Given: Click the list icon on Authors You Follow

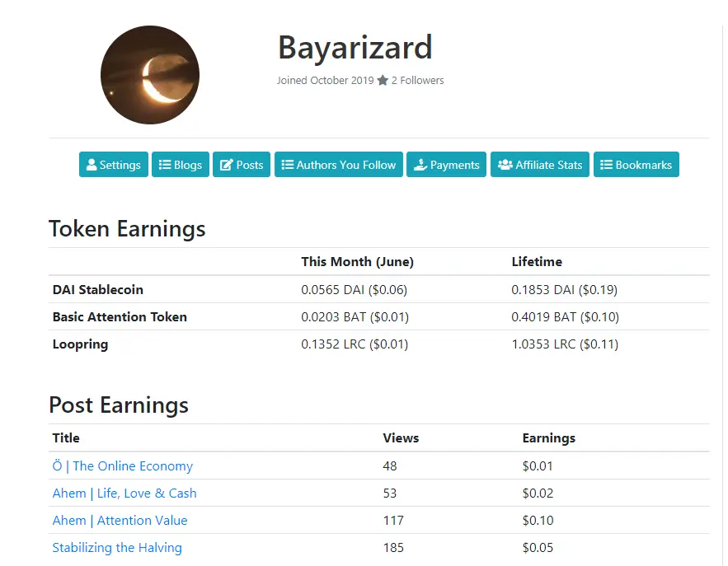Looking at the screenshot, I should (288, 165).
